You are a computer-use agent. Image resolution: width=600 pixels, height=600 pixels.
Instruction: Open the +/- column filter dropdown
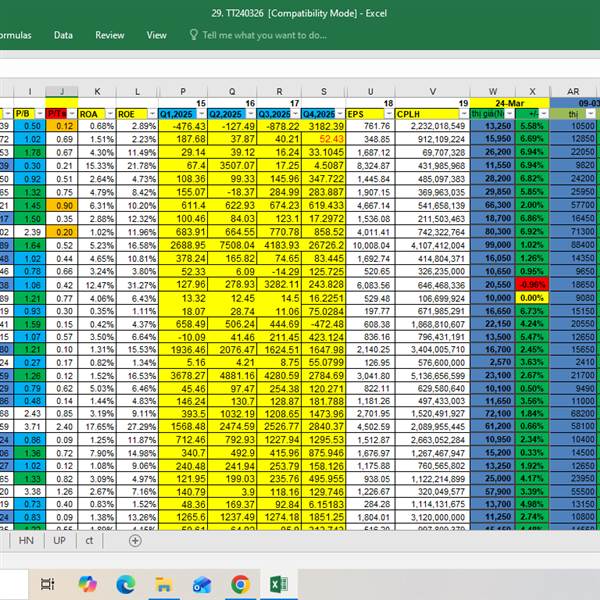click(544, 114)
